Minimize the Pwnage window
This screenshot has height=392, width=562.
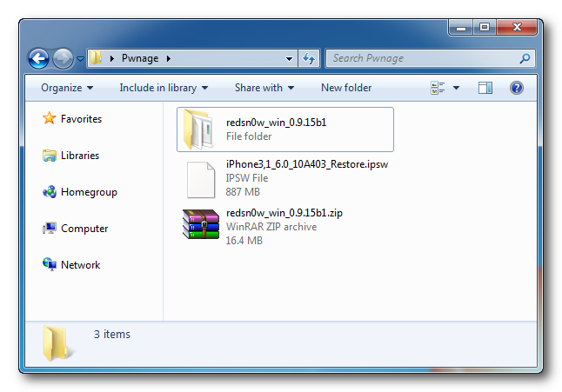[461, 27]
